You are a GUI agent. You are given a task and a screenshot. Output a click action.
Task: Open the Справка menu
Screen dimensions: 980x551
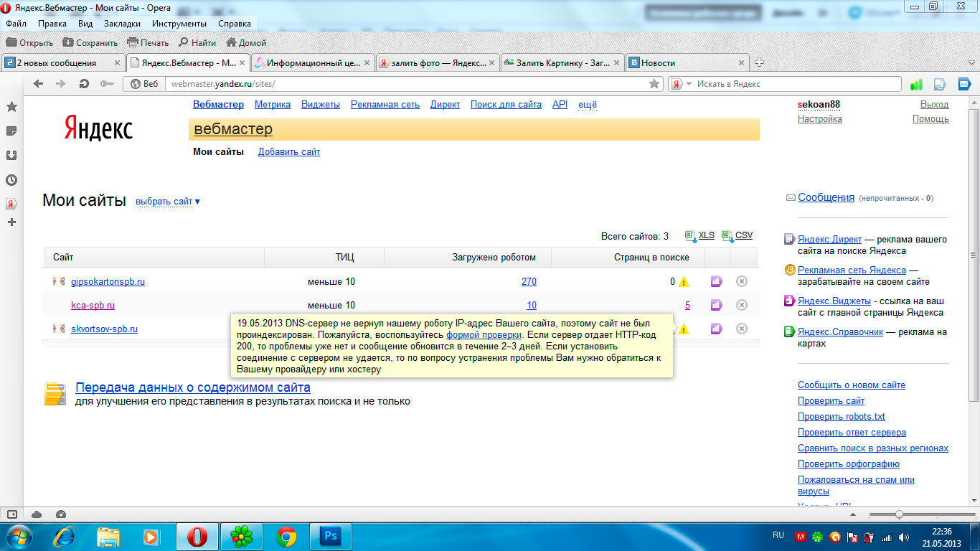pyautogui.click(x=235, y=23)
